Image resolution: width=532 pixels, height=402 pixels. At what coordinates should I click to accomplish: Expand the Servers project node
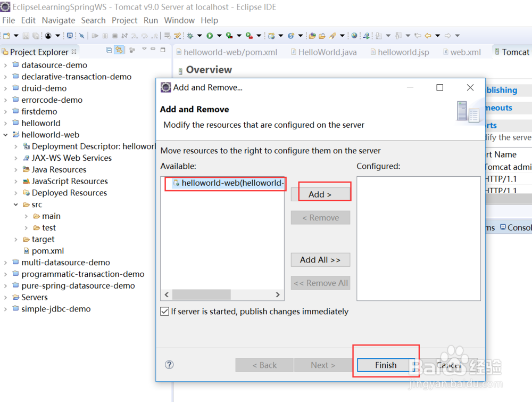pyautogui.click(x=5, y=298)
